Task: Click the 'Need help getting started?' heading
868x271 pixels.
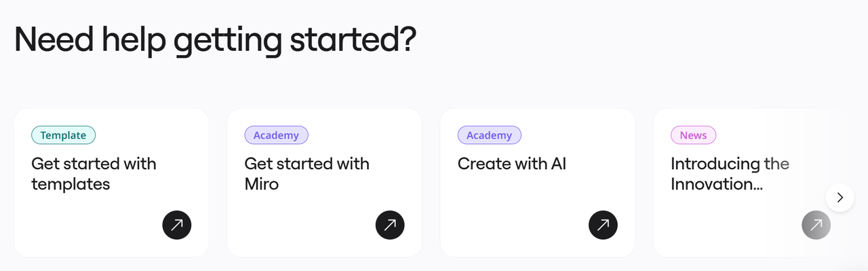Action: pyautogui.click(x=215, y=41)
